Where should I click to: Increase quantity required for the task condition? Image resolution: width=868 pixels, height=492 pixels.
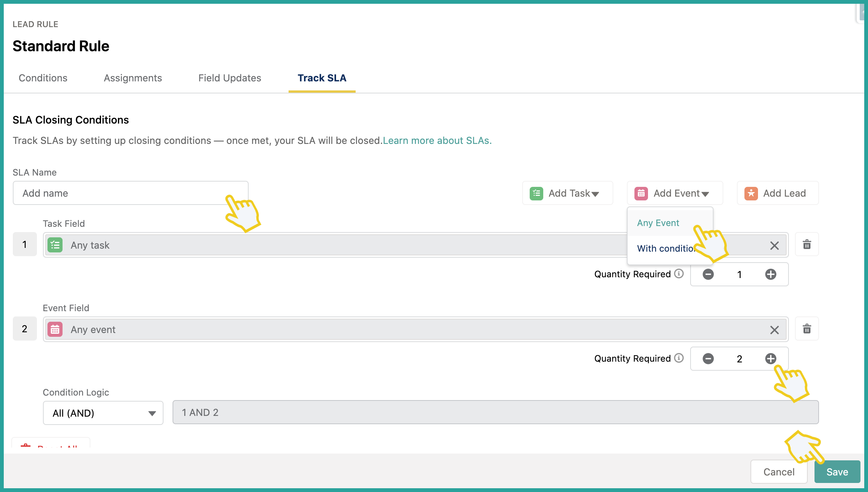(x=770, y=274)
